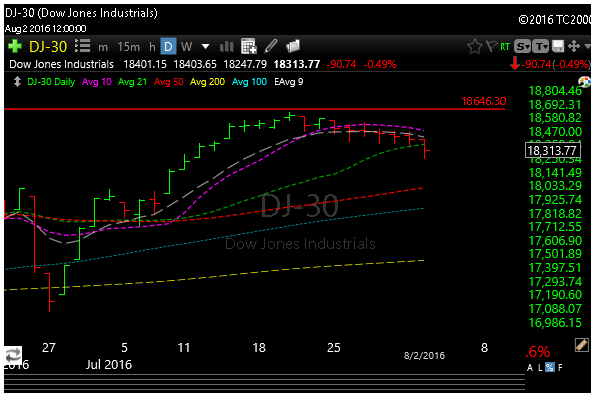The width and height of the screenshot is (591, 393).
Task: Open the T dropdown button
Action: (541, 46)
